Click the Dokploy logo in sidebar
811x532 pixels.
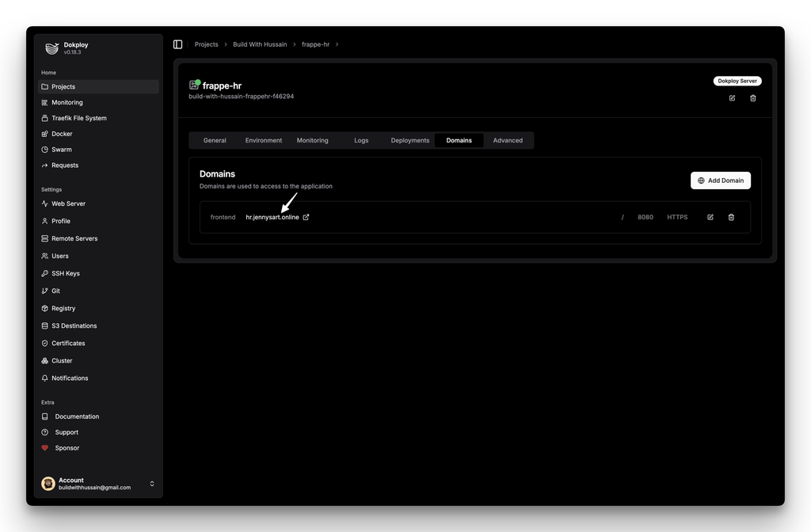tap(51, 48)
